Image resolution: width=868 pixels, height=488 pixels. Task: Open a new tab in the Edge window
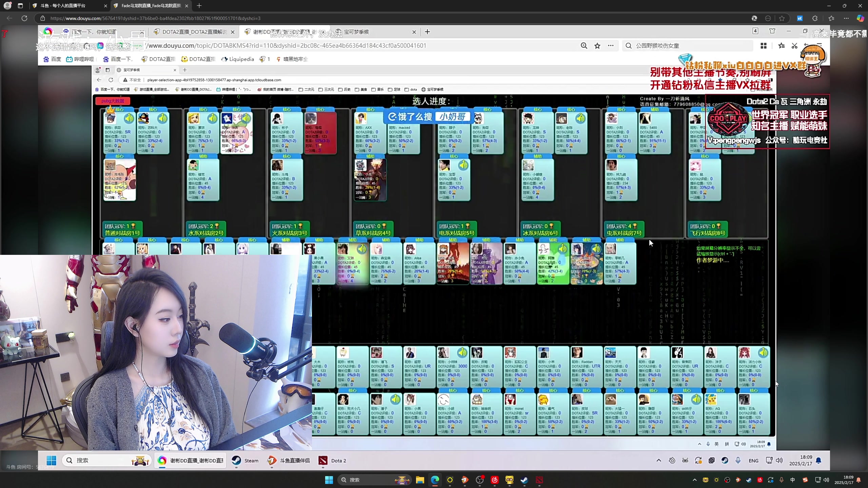pos(199,6)
